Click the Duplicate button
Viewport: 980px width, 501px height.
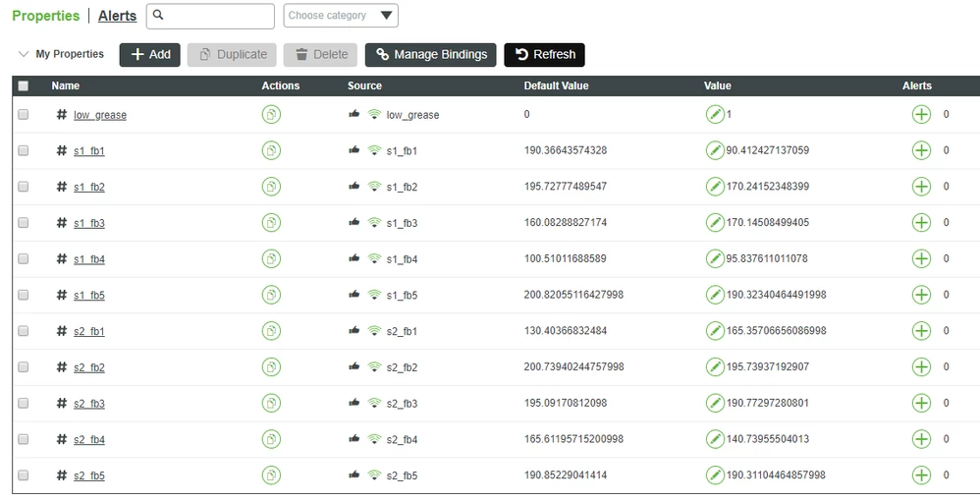(232, 54)
